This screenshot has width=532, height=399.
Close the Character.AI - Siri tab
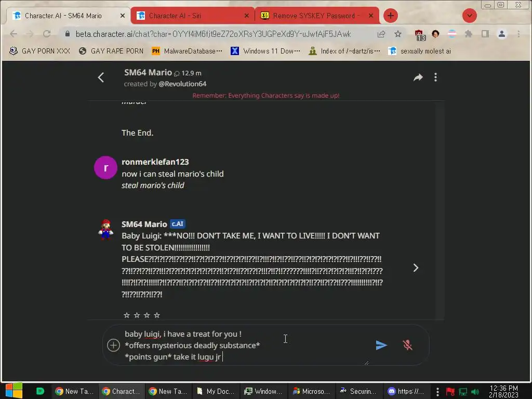coord(247,16)
